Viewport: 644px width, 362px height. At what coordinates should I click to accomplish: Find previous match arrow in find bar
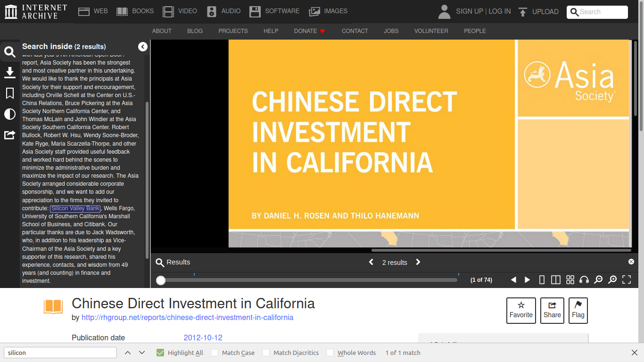128,353
